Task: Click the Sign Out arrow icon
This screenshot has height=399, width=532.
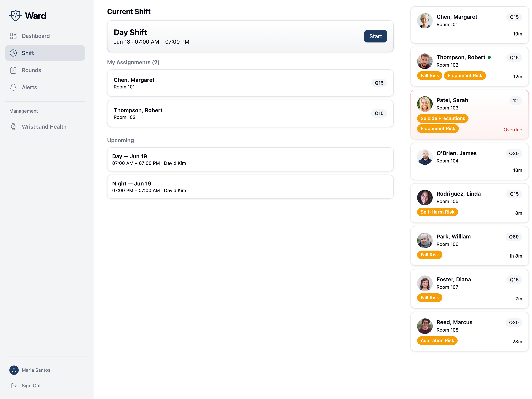Action: pos(14,386)
